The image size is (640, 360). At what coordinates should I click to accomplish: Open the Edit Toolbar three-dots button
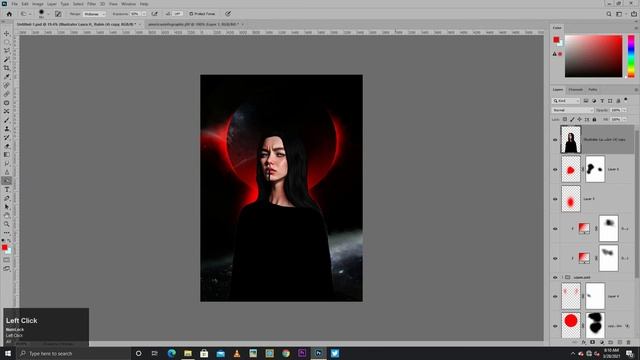(x=7, y=233)
